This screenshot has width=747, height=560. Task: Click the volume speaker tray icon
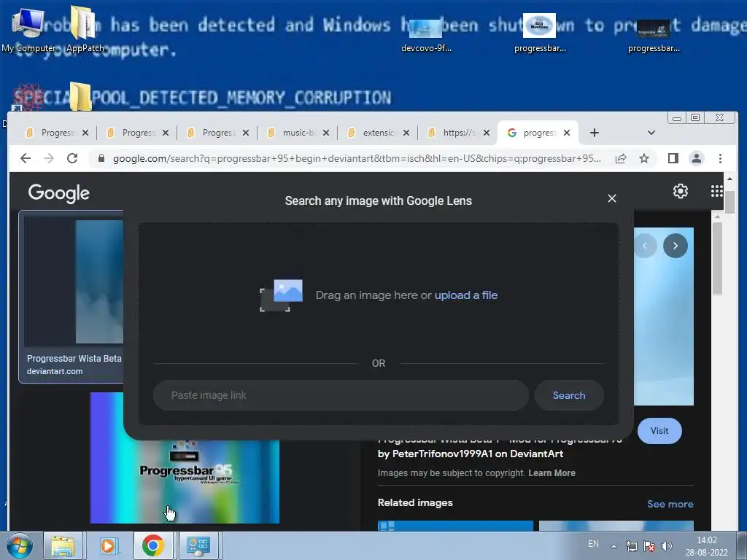tap(667, 546)
